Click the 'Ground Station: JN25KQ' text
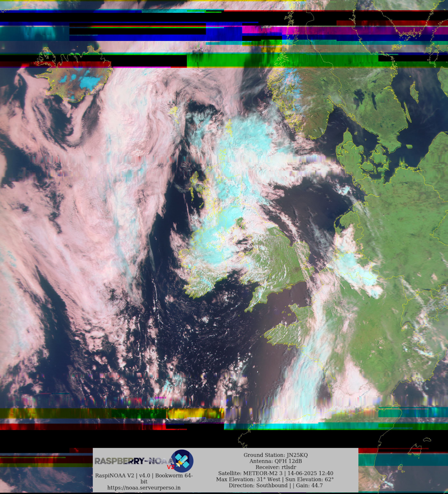The image size is (448, 494). click(x=276, y=455)
